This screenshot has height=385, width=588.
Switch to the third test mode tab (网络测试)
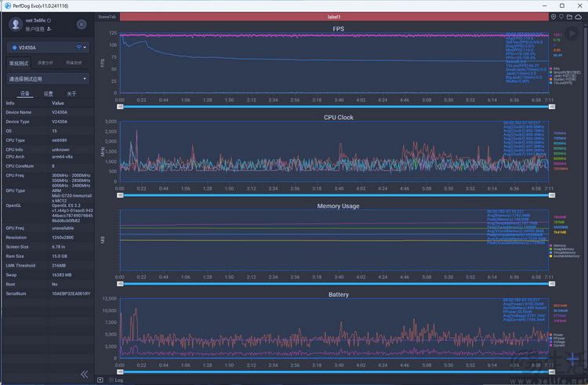coord(74,63)
